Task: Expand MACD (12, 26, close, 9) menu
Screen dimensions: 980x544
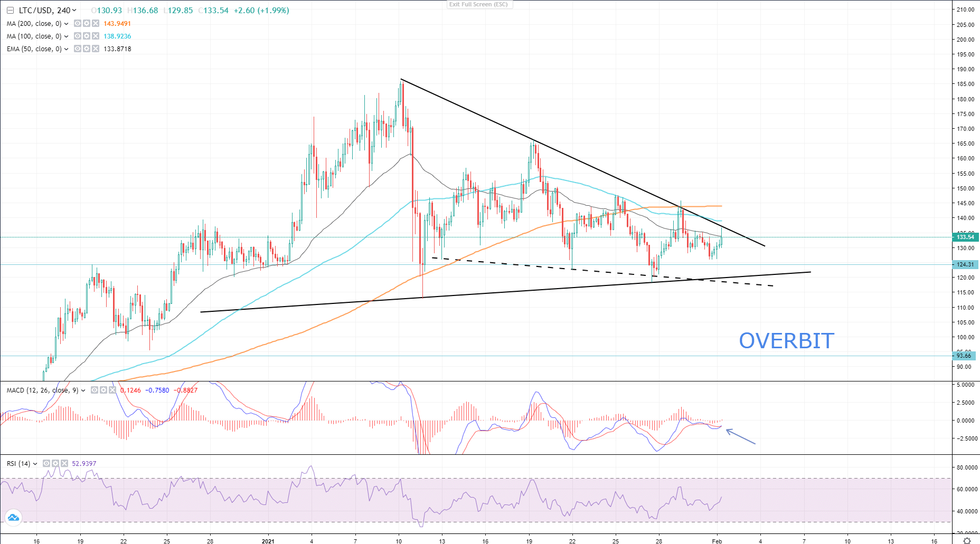Action: [83, 390]
